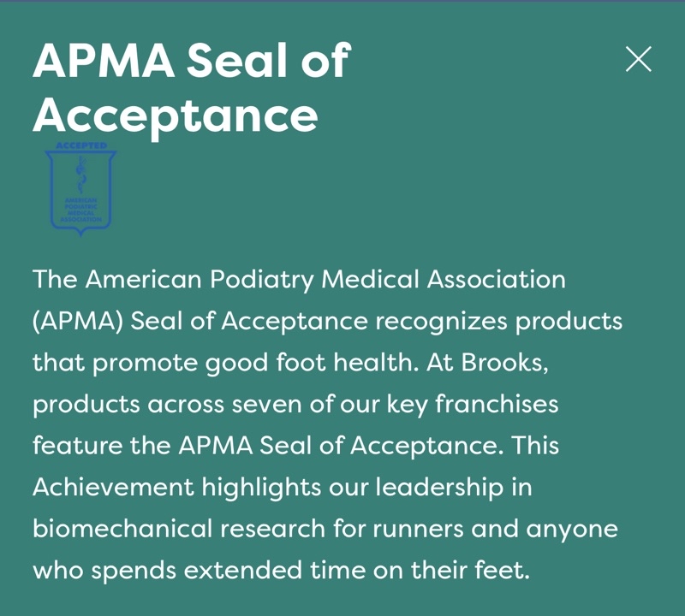This screenshot has width=685, height=616.
Task: Click 'who spends extended time on their feet'
Action: [282, 570]
